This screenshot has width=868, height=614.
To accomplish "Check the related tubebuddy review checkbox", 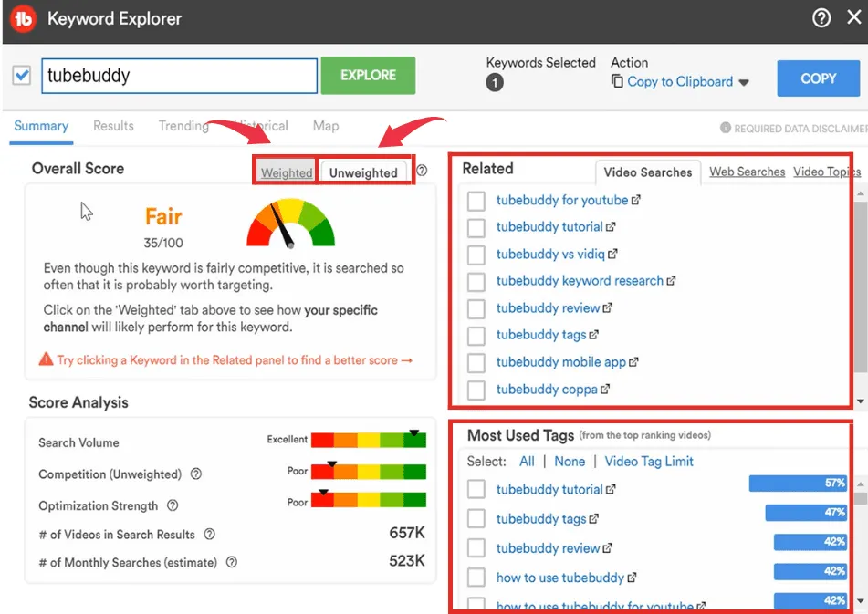I will [x=476, y=308].
